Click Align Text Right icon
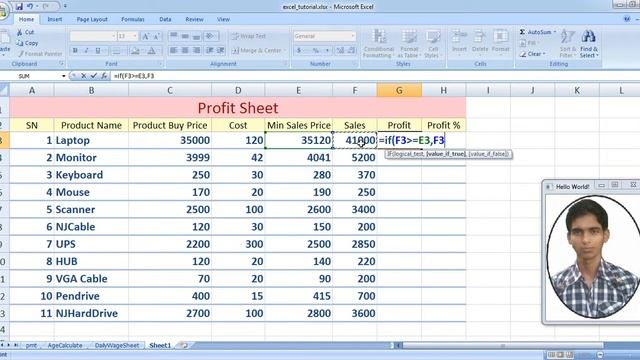 196,51
